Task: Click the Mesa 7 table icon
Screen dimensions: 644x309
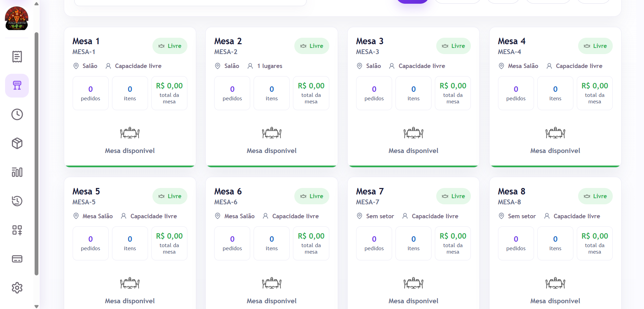Action: (x=413, y=283)
